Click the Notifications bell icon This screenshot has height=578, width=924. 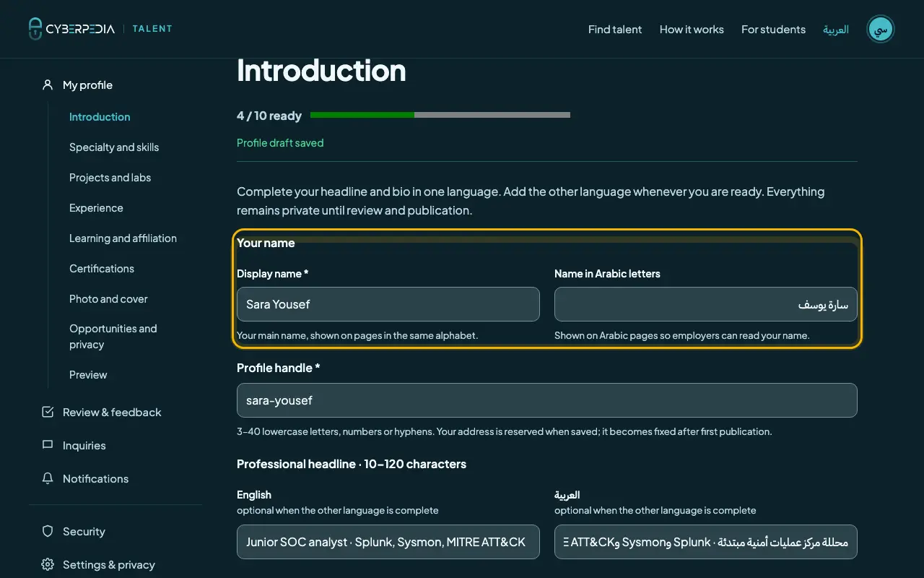(48, 478)
